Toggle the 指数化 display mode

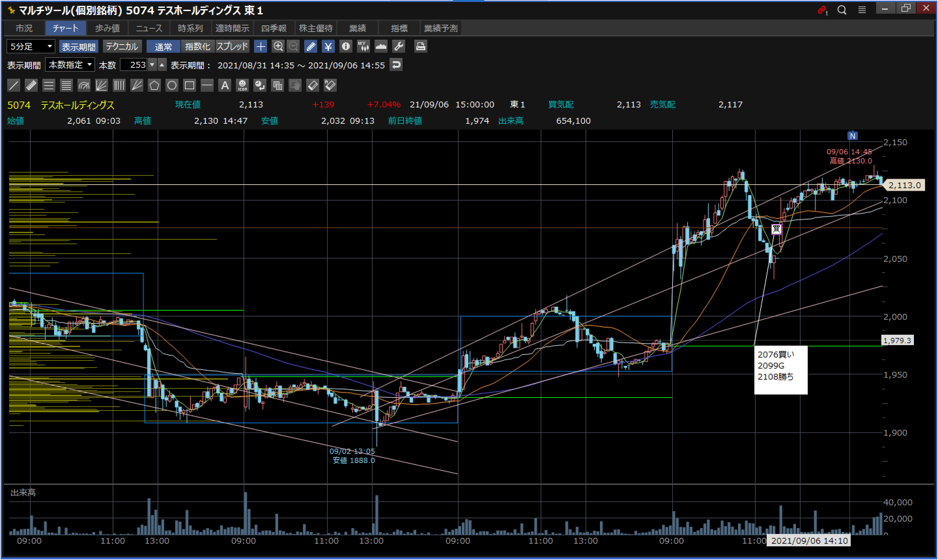197,47
